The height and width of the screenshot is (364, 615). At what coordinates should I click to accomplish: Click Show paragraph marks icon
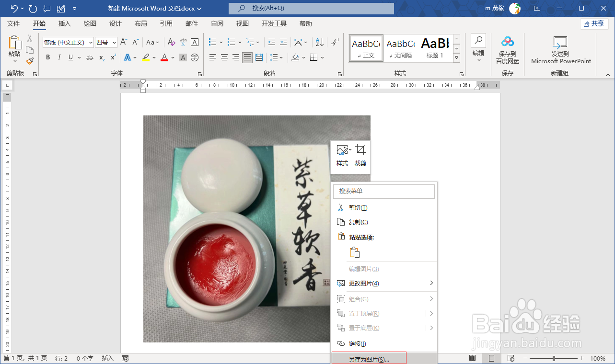[335, 42]
